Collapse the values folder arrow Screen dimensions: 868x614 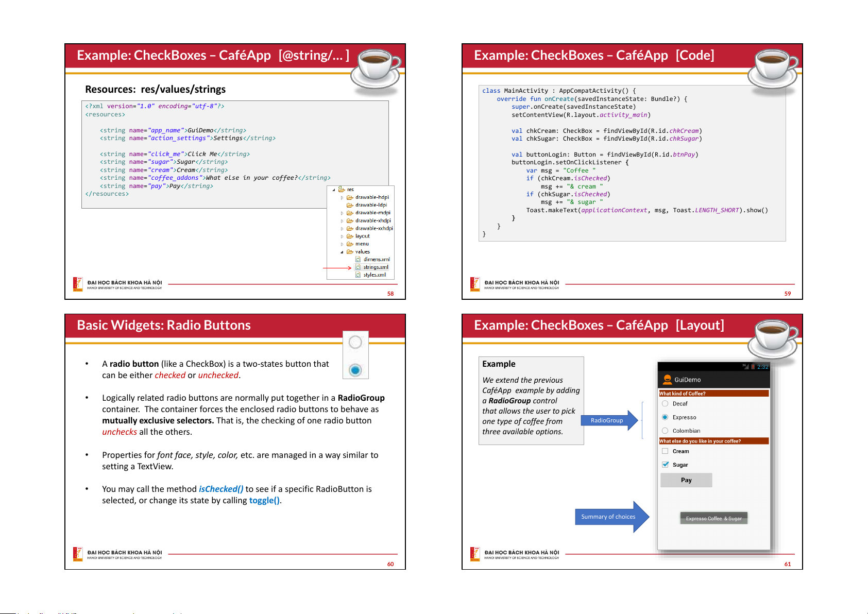(342, 252)
